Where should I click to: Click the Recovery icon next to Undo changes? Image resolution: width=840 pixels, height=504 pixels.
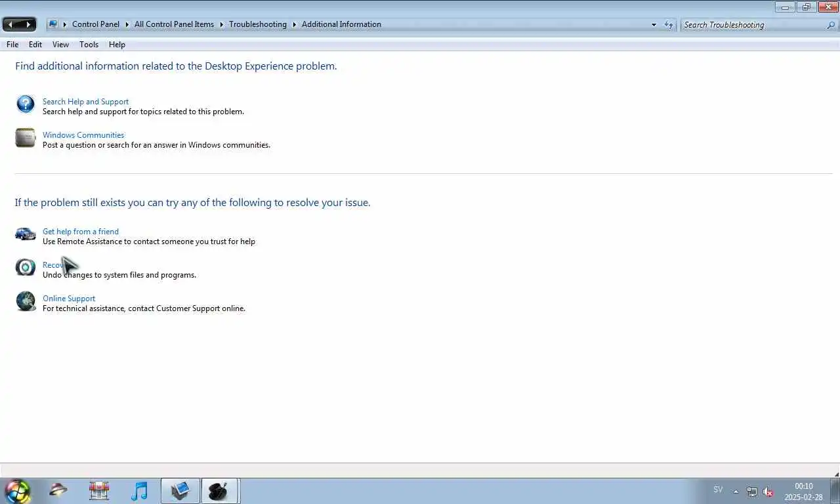coord(26,267)
